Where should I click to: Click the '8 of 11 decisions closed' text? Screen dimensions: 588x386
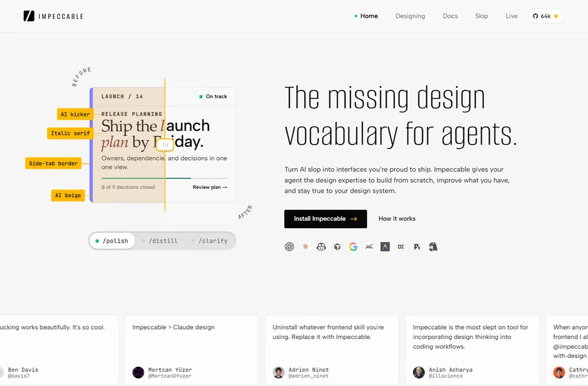click(128, 187)
